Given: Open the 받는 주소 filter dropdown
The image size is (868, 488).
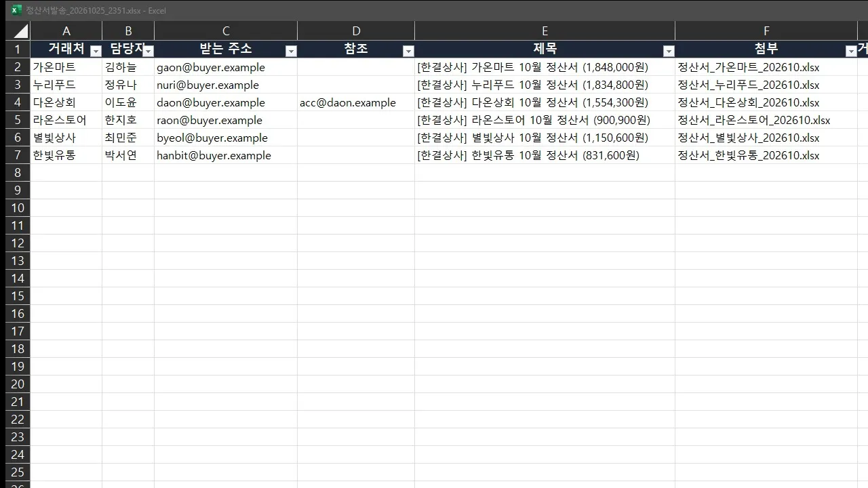Looking at the screenshot, I should (291, 51).
